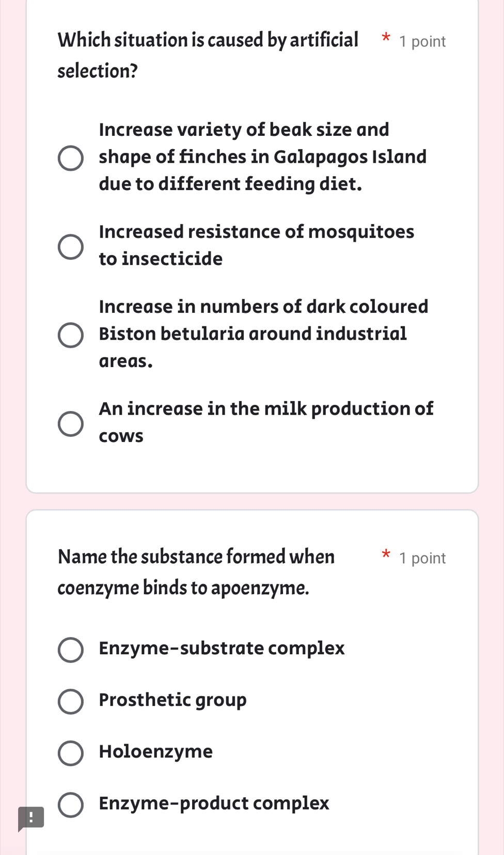Select Enzyme-substrate complex answer
Image resolution: width=504 pixels, height=855 pixels.
click(x=71, y=651)
